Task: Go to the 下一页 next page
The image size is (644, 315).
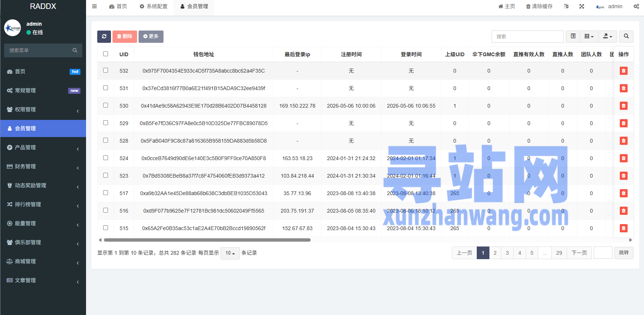Action: (579, 253)
